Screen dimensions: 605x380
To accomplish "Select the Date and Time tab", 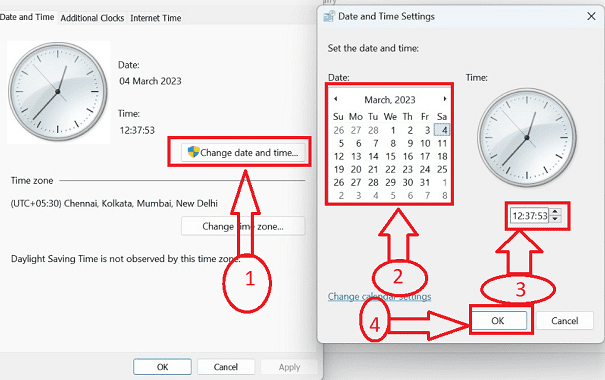I will [x=27, y=17].
